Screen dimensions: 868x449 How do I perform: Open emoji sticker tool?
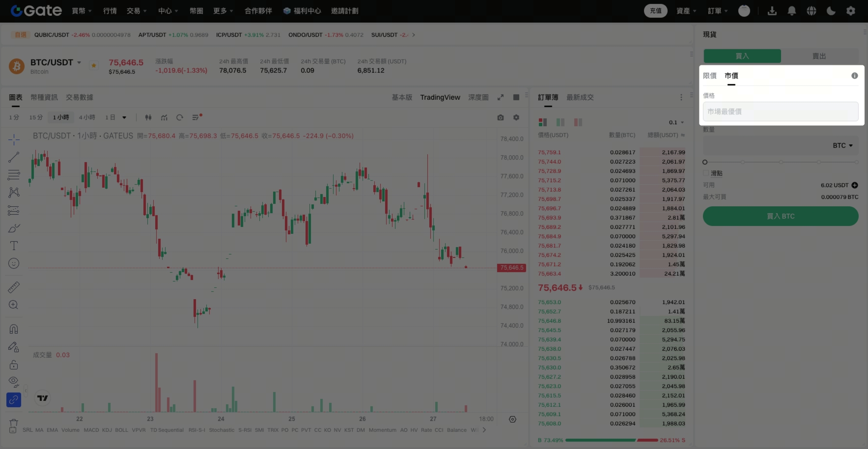click(14, 263)
